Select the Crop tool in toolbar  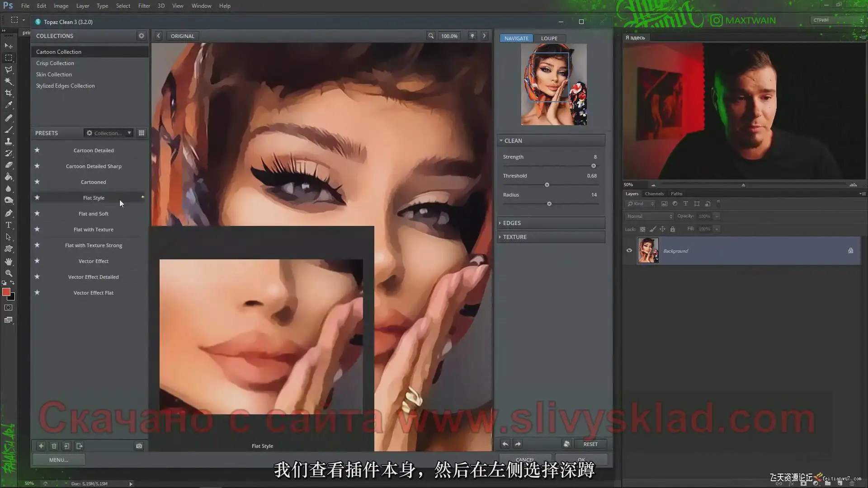click(x=9, y=93)
